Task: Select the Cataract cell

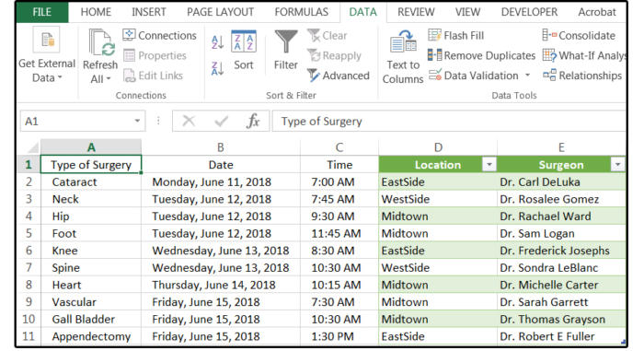Action: point(91,181)
